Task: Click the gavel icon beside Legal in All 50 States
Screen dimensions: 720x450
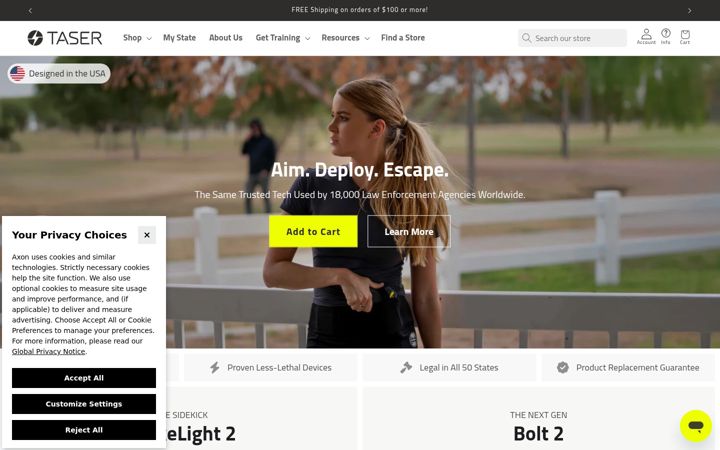Action: 406,367
